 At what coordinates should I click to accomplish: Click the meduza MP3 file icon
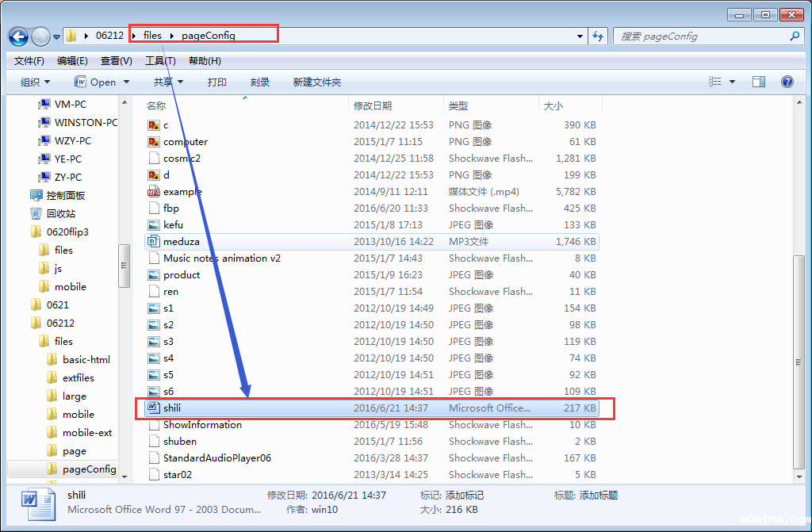point(154,241)
